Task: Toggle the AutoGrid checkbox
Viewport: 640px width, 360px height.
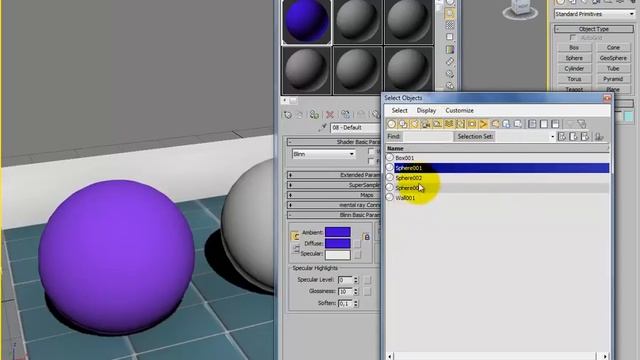Action: [573, 38]
